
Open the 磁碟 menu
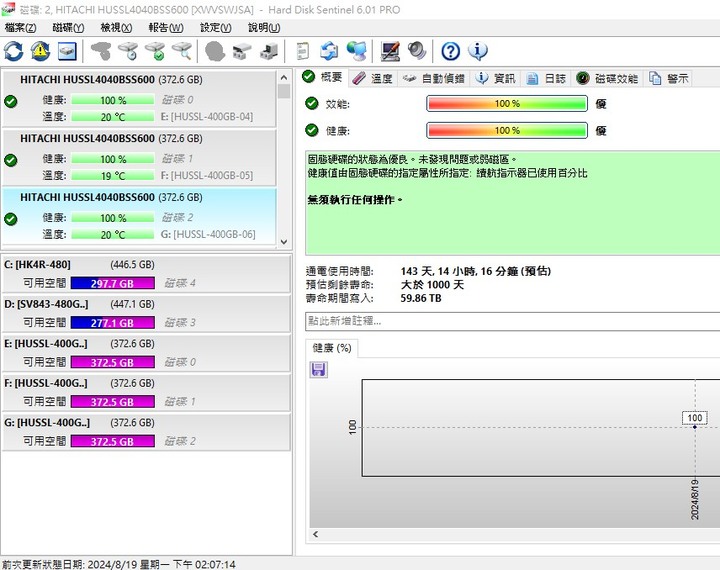click(68, 28)
